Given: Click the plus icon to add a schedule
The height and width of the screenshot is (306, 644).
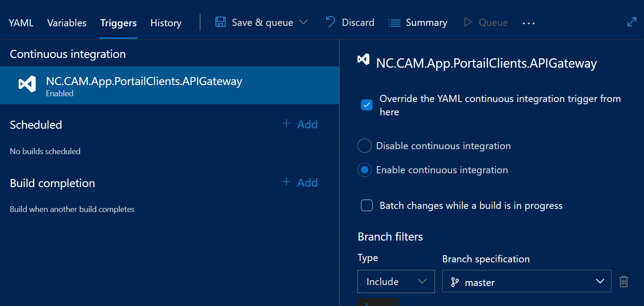Looking at the screenshot, I should (287, 124).
